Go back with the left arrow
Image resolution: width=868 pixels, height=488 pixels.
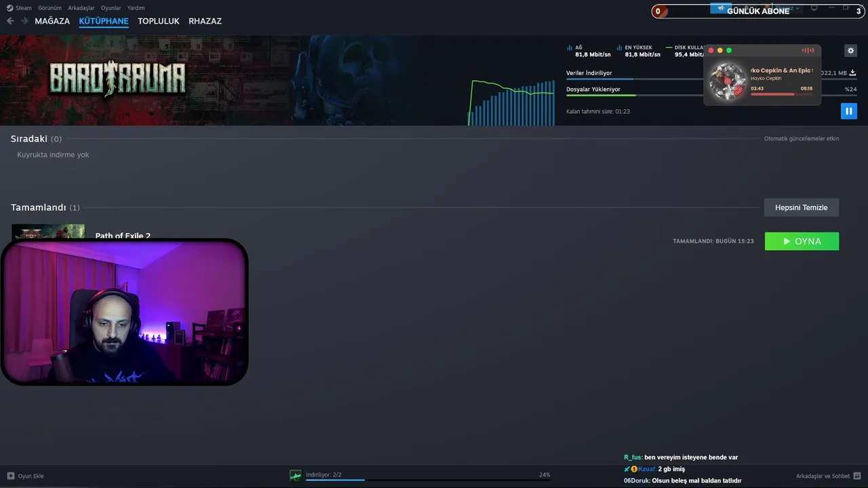click(x=10, y=21)
